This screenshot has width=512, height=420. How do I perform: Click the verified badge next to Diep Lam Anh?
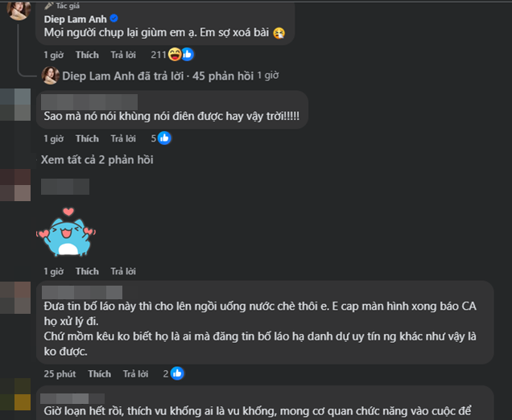click(x=114, y=19)
